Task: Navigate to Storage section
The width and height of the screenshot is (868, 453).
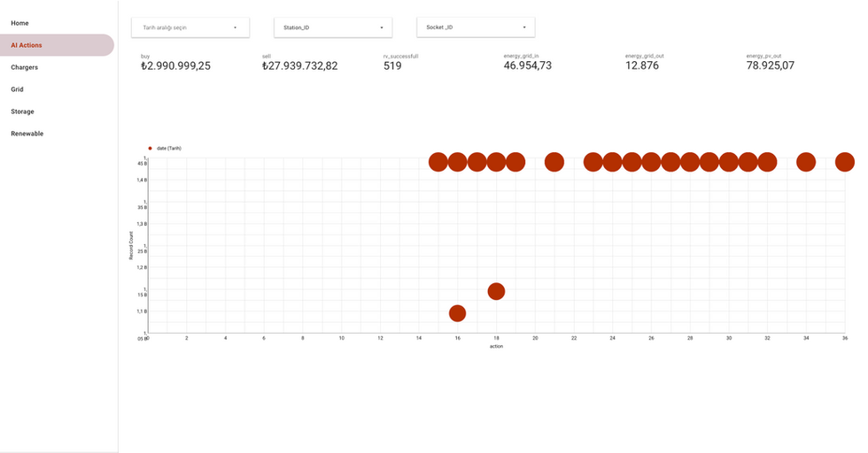Action: [x=23, y=111]
